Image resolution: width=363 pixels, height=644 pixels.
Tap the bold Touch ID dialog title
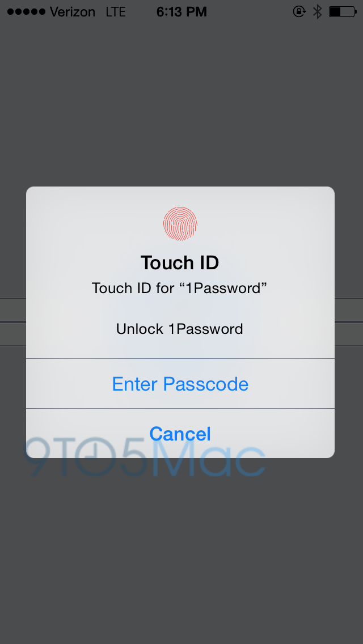pyautogui.click(x=180, y=262)
